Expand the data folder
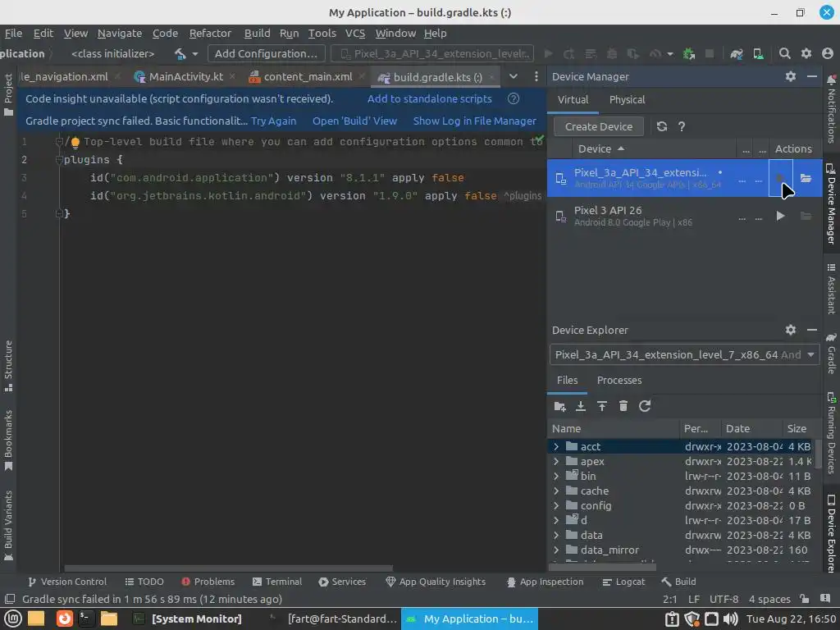The width and height of the screenshot is (840, 630). tap(556, 535)
